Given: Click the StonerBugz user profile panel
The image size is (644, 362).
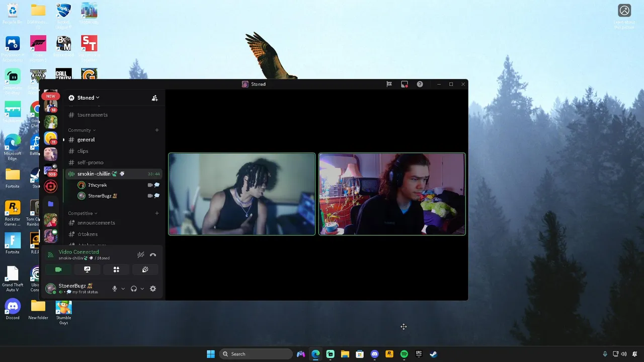Looking at the screenshot, I should 76,289.
